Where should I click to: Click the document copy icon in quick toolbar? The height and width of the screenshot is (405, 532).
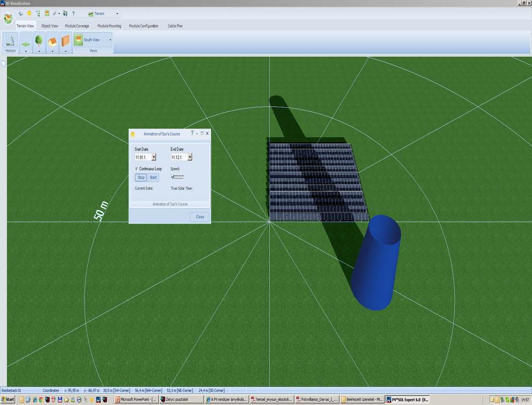65,14
